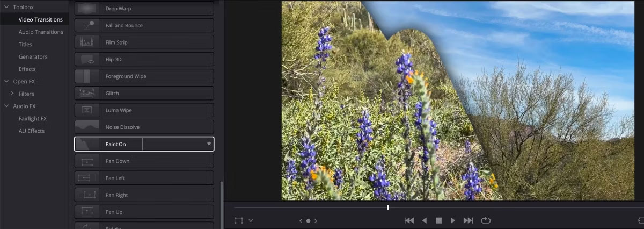
Task: Go to next keyframe arrow
Action: (x=316, y=220)
